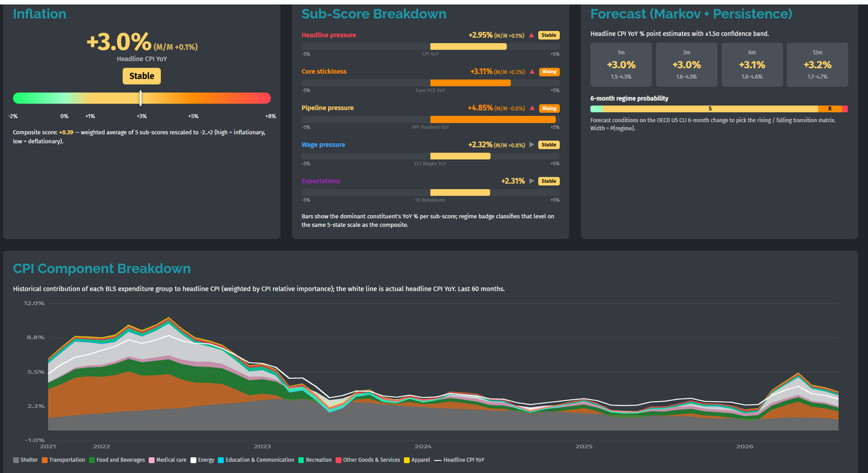Image resolution: width=868 pixels, height=473 pixels.
Task: Click the CPI Component Breakdown heading
Action: [102, 268]
